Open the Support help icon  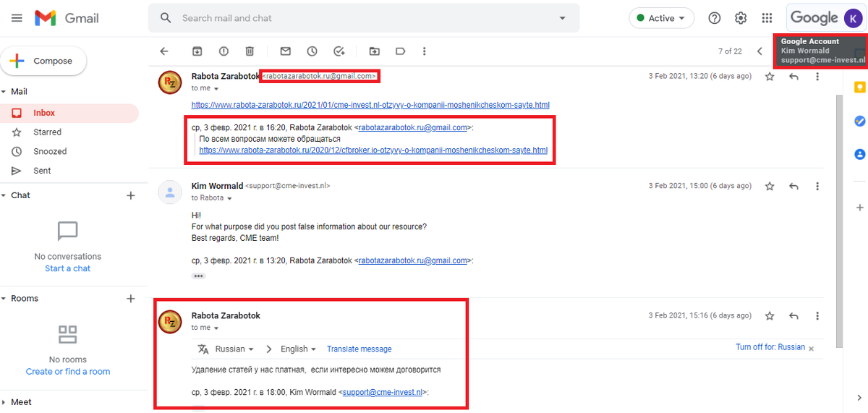pos(715,18)
